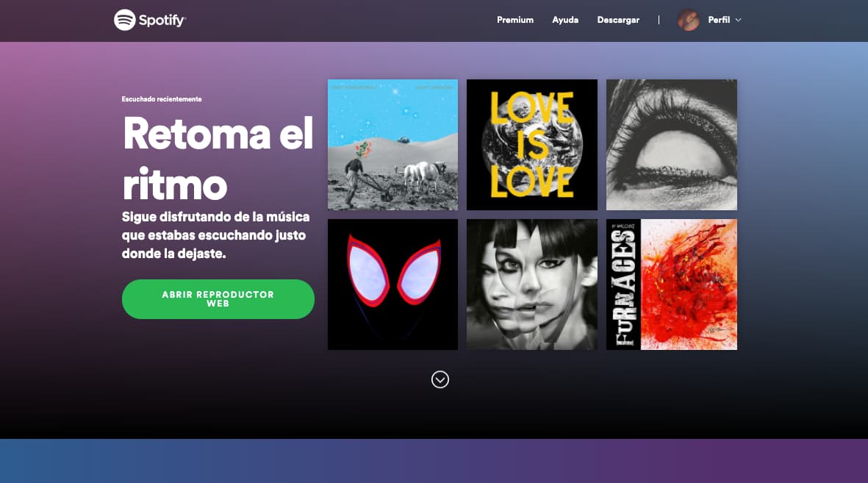Screen dimensions: 868x483
Task: Click the Abrir Reproductor Web button
Action: (x=218, y=299)
